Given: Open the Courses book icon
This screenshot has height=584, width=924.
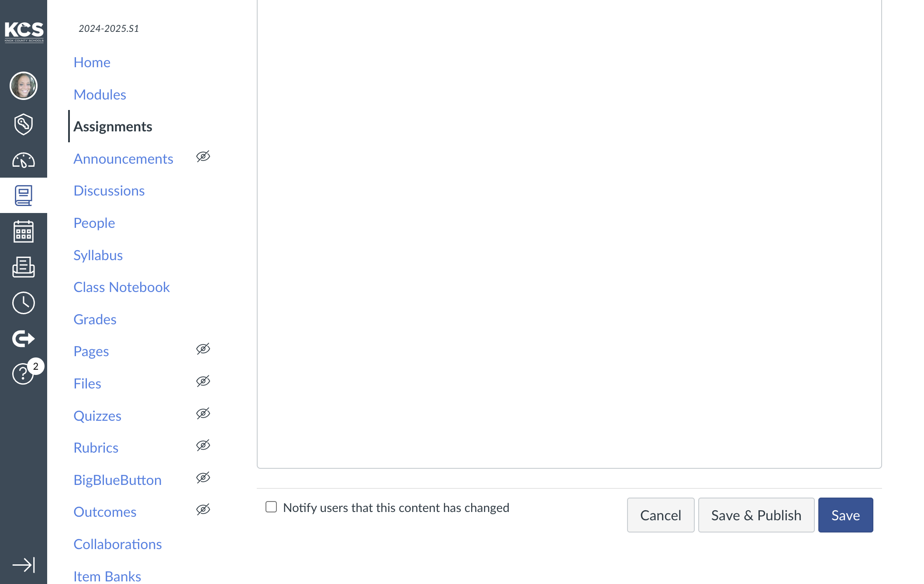Looking at the screenshot, I should [24, 196].
